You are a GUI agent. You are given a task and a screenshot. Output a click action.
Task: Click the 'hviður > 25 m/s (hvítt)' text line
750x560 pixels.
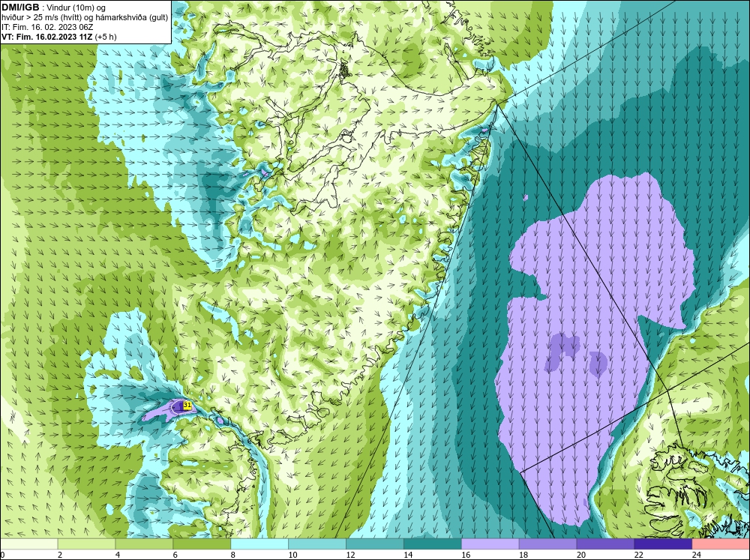click(42, 18)
